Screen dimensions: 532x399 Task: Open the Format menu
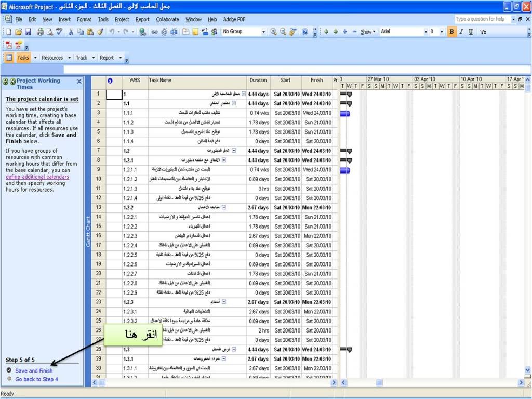click(x=84, y=19)
